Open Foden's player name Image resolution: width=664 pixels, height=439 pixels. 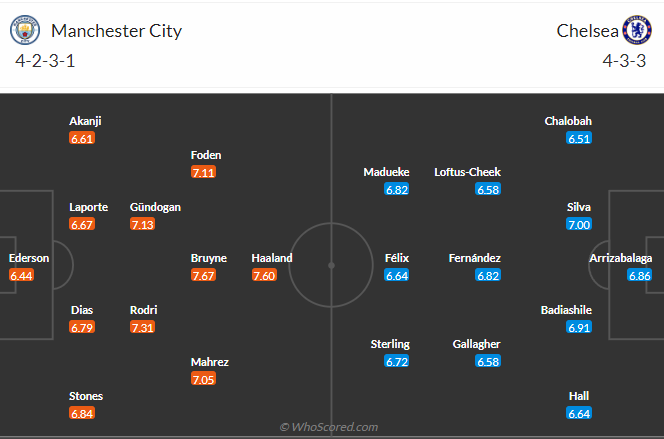click(x=206, y=155)
